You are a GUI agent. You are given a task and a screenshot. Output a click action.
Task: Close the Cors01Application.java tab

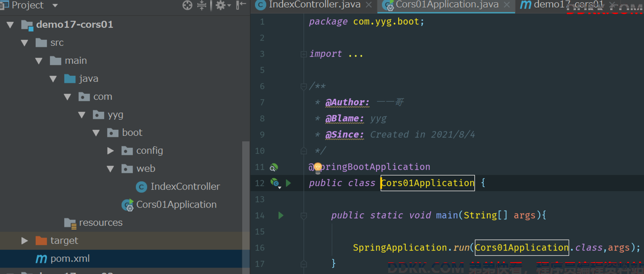click(507, 5)
